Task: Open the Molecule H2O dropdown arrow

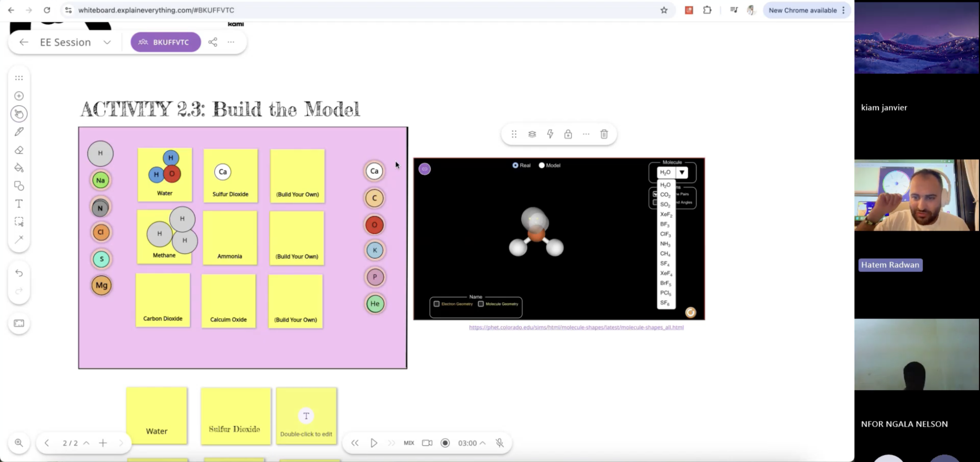Action: [x=682, y=173]
